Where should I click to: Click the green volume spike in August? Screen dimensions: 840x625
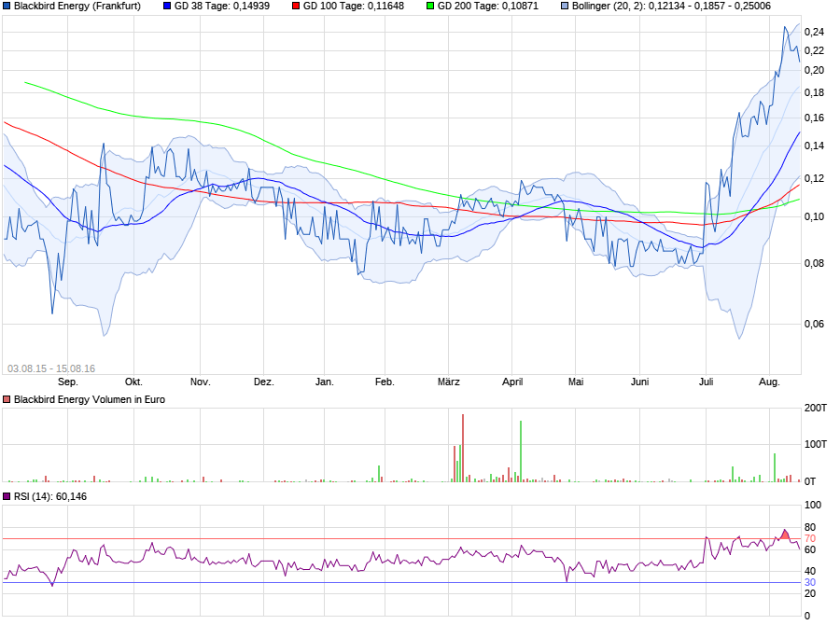coord(775,468)
